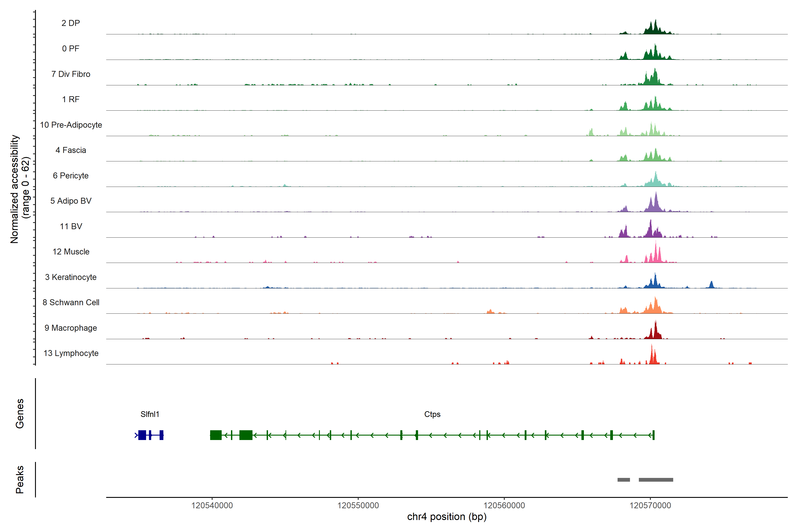Click the 2 DP track label
This screenshot has width=798, height=532.
(x=70, y=23)
